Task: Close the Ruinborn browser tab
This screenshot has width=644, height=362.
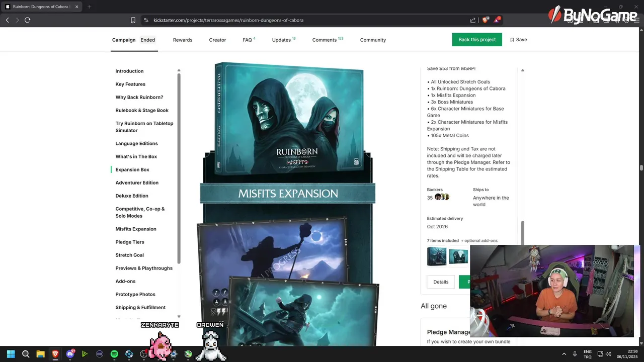Action: coord(76,7)
